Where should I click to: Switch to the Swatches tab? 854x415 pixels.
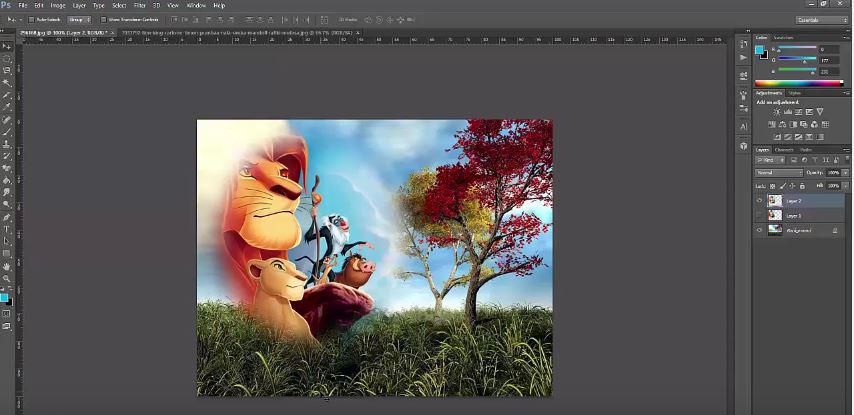(783, 38)
